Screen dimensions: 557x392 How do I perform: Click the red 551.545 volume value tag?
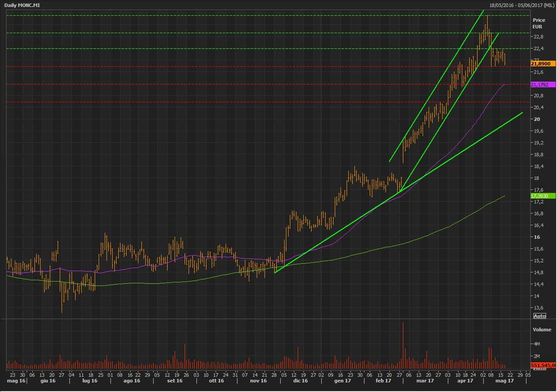pyautogui.click(x=543, y=365)
